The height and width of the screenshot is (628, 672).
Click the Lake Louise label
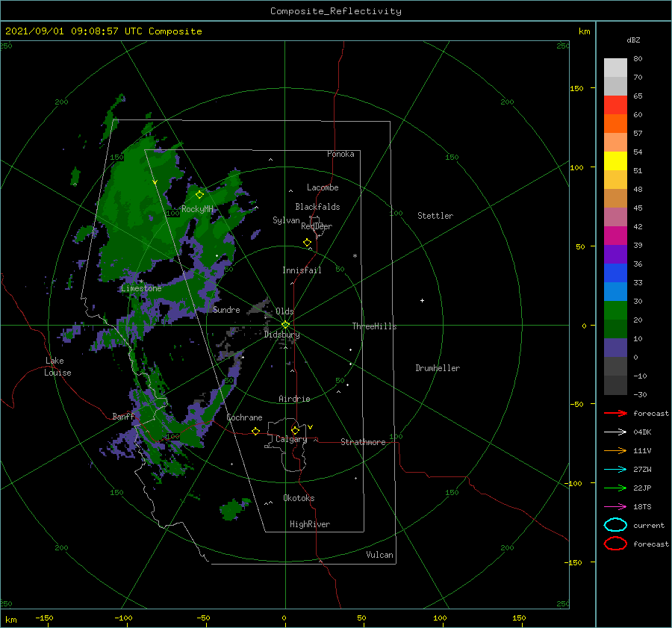point(57,367)
